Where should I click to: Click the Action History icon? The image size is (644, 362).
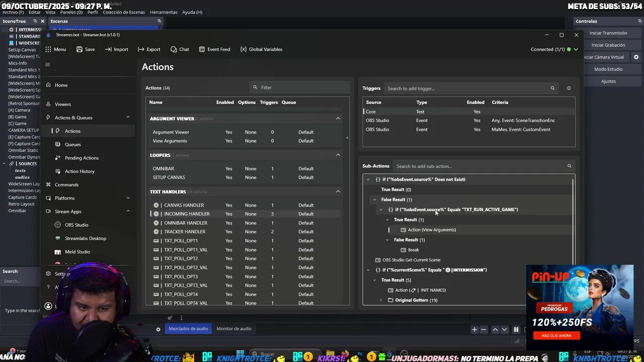click(58, 171)
